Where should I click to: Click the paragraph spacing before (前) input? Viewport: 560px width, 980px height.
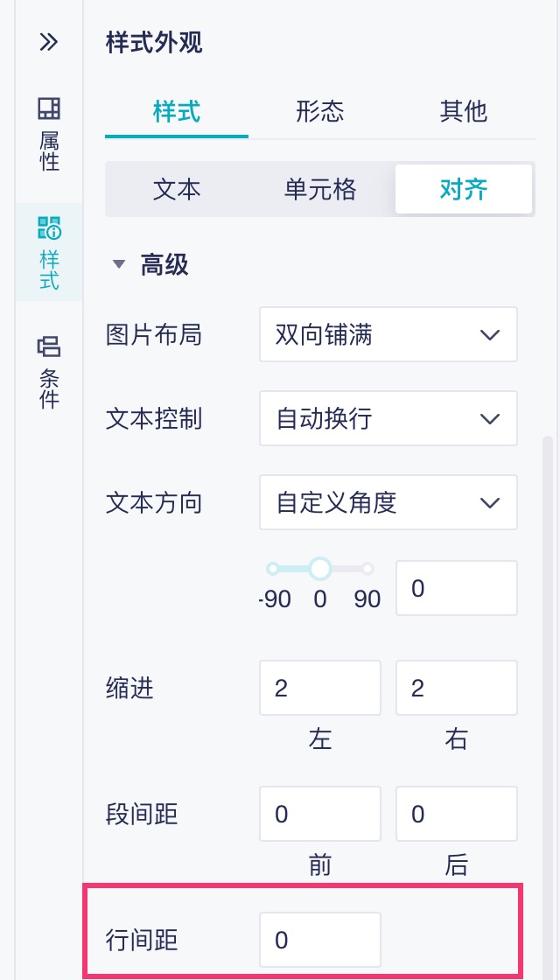click(x=319, y=815)
